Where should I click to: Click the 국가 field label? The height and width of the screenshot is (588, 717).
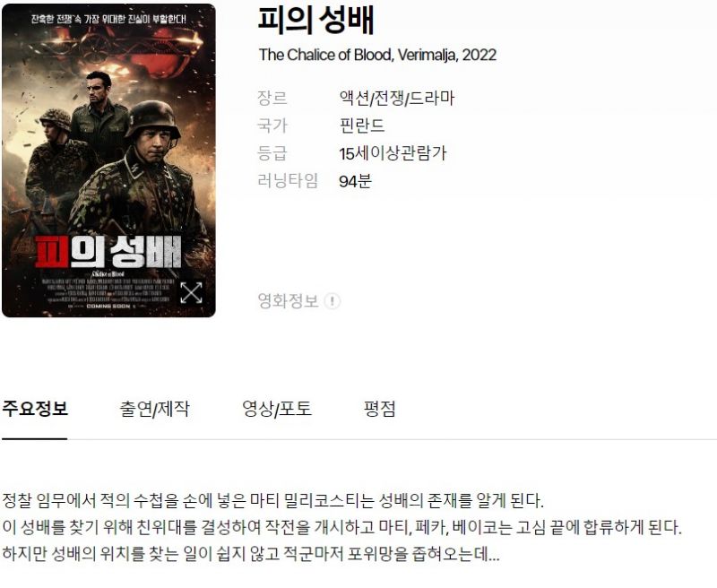click(x=272, y=125)
